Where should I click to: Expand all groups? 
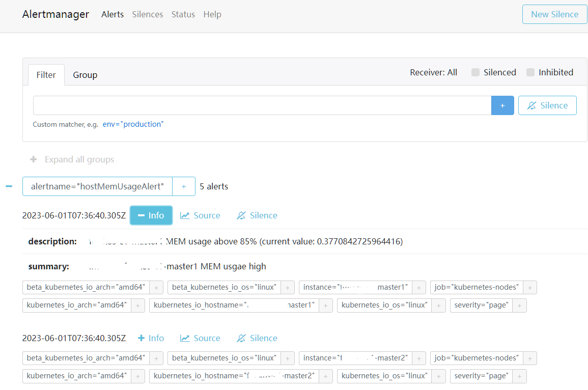click(72, 159)
